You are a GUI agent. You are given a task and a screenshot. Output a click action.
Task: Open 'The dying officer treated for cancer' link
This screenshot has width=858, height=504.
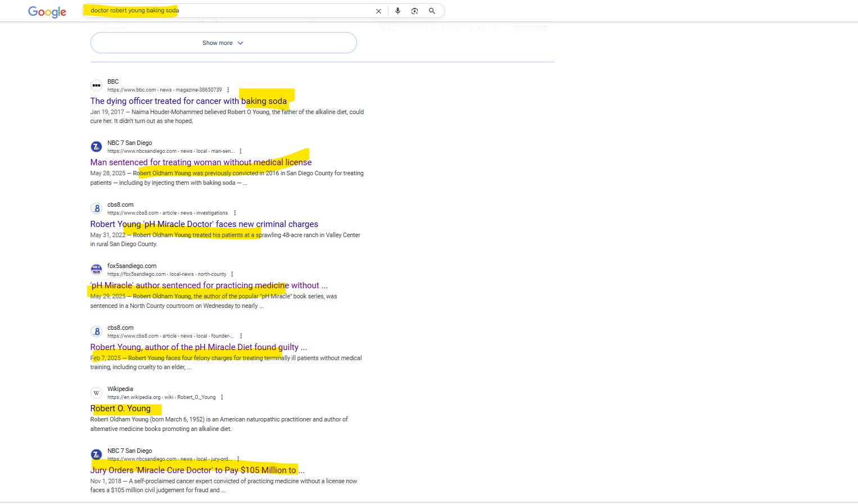click(x=188, y=101)
